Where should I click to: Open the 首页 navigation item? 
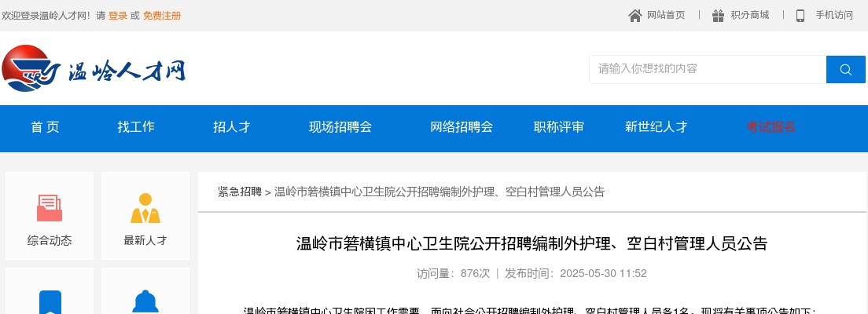click(46, 127)
